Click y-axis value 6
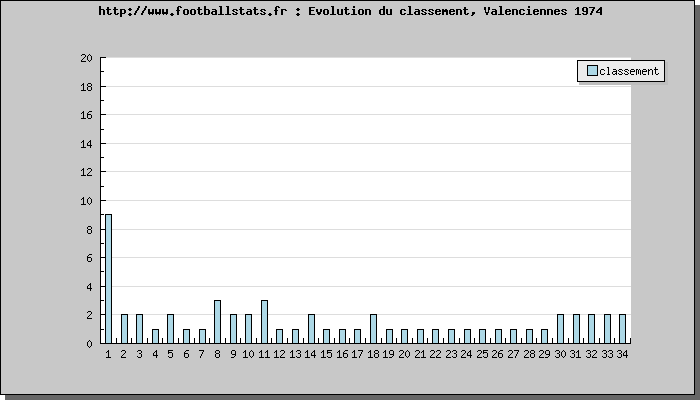 (89, 258)
